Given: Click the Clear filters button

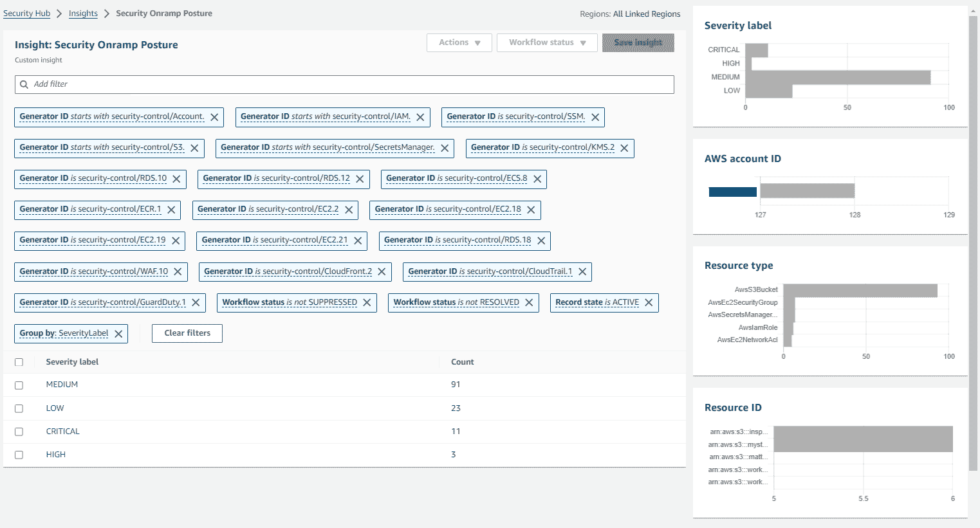Looking at the screenshot, I should tap(187, 333).
